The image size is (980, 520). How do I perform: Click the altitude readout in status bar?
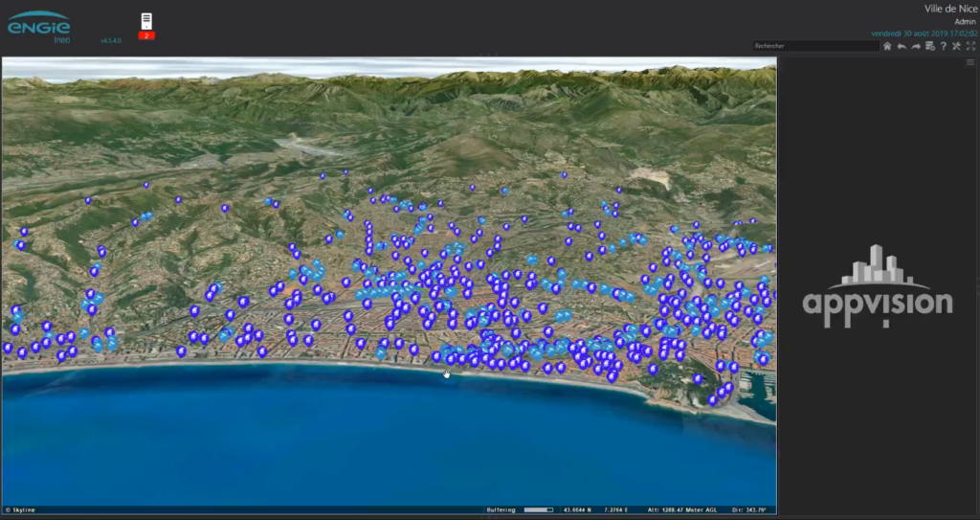pyautogui.click(x=684, y=509)
